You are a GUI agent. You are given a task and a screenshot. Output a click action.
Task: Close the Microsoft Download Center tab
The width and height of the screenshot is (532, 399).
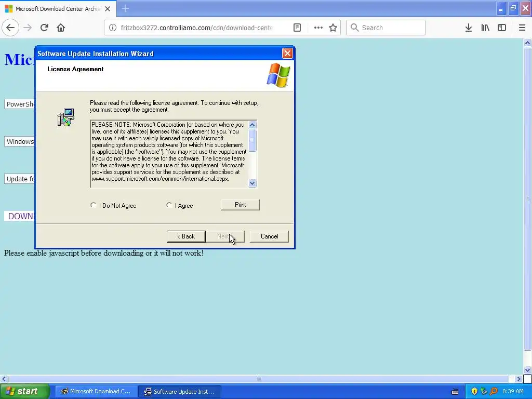108,9
